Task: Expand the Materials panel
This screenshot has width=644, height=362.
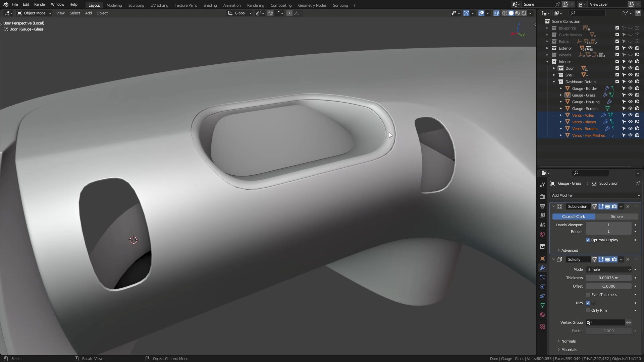Action: coord(569,350)
